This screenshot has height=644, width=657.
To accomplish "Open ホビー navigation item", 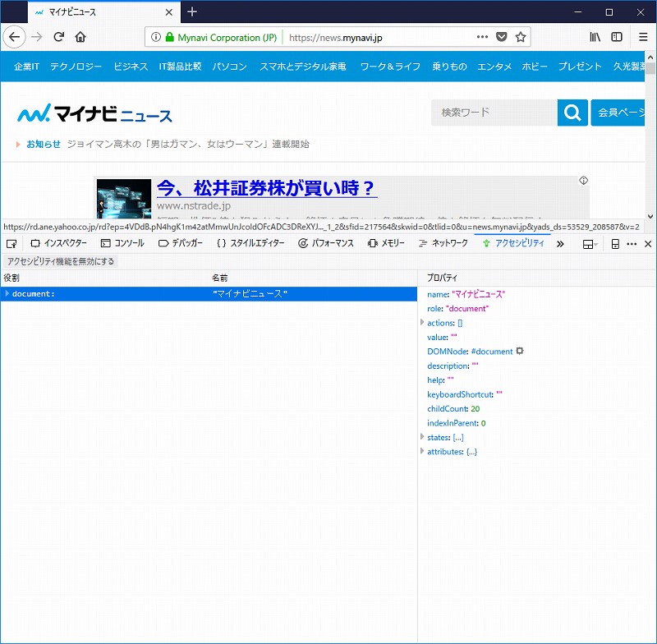I will 535,67.
